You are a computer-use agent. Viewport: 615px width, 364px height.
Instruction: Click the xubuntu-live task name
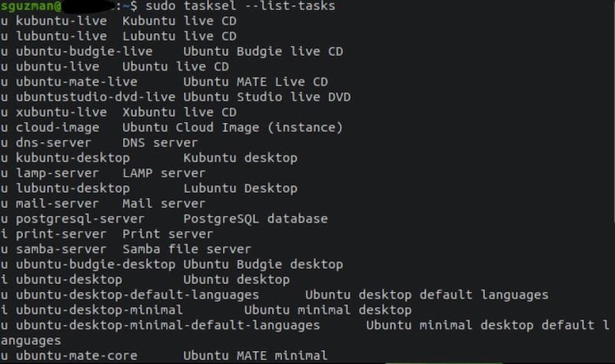pyautogui.click(x=61, y=112)
